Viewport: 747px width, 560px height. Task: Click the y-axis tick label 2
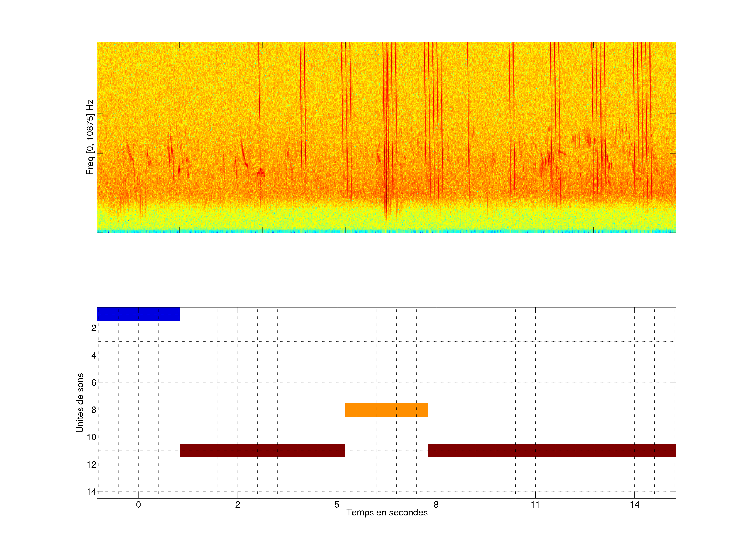pyautogui.click(x=94, y=328)
